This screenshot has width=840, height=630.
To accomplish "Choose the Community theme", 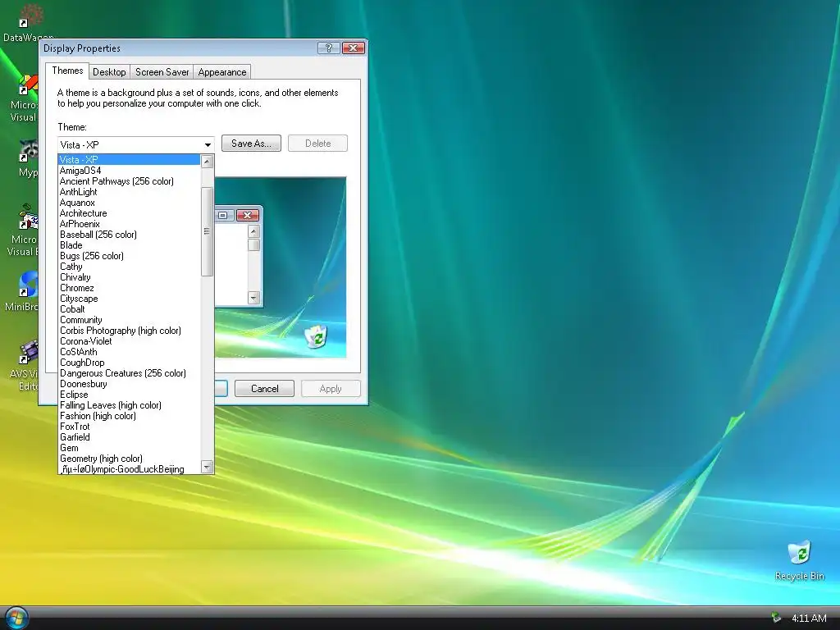I will pos(129,320).
